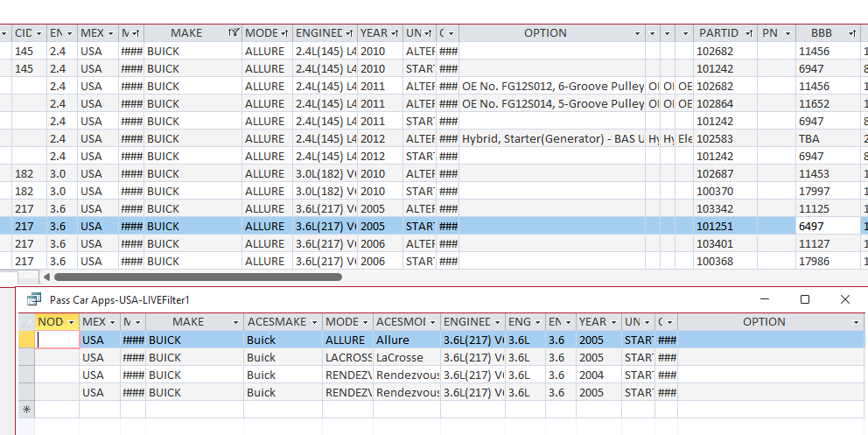
Task: Click the PARTID cell 102583
Action: [x=725, y=139]
